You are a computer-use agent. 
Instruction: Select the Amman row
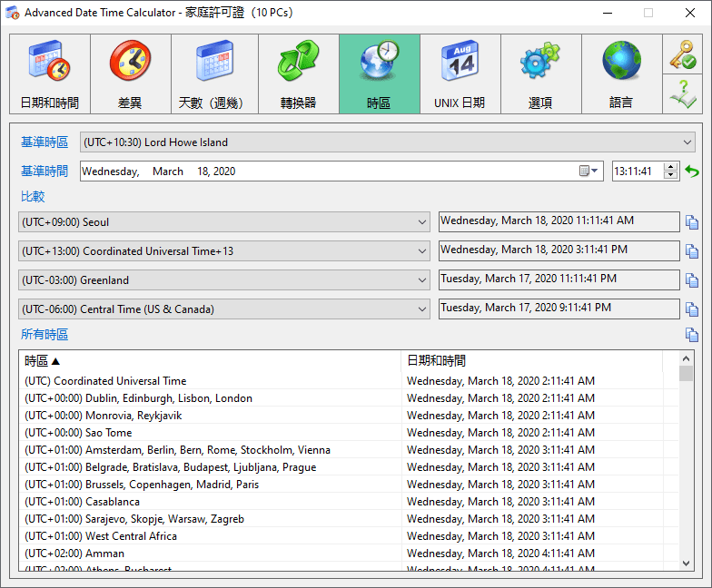tap(349, 554)
